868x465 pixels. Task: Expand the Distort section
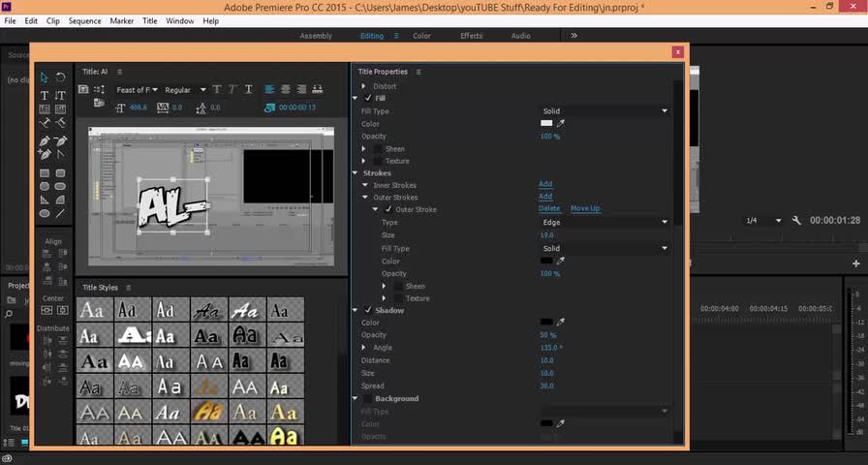[x=363, y=86]
